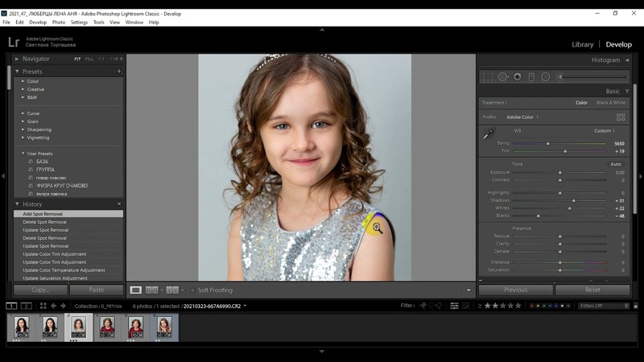644x362 pixels.
Task: Click the Reset button
Action: click(592, 290)
